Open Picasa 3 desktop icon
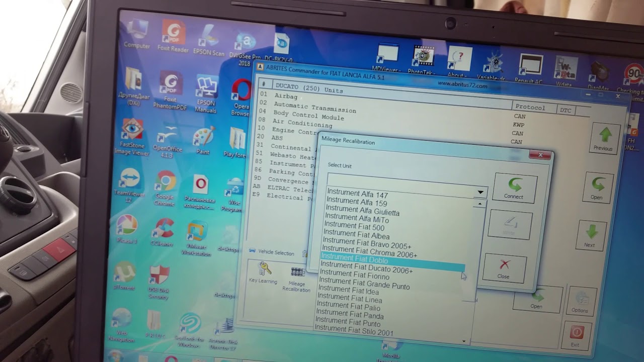The height and width of the screenshot is (362, 644). pyautogui.click(x=126, y=229)
